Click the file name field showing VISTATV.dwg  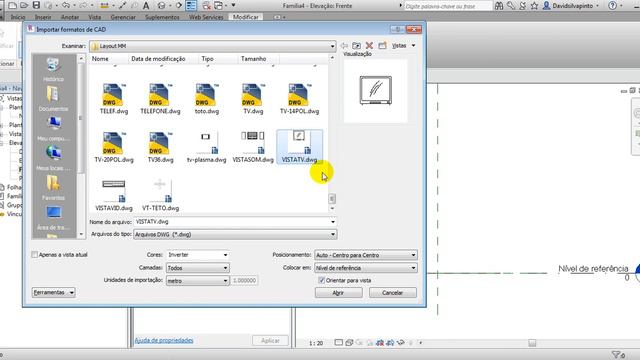coord(231,222)
